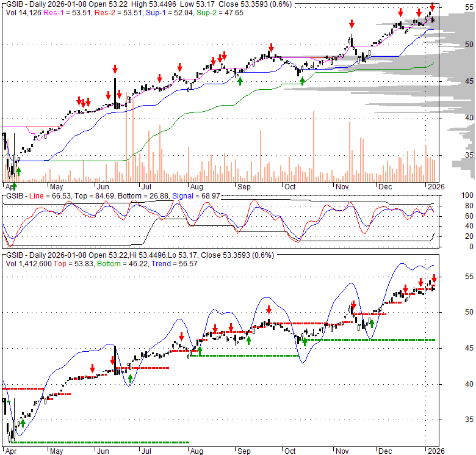This screenshot has width=476, height=455.
Task: Click the 'Oct' month label under the bottom chart
Action: pyautogui.click(x=290, y=451)
